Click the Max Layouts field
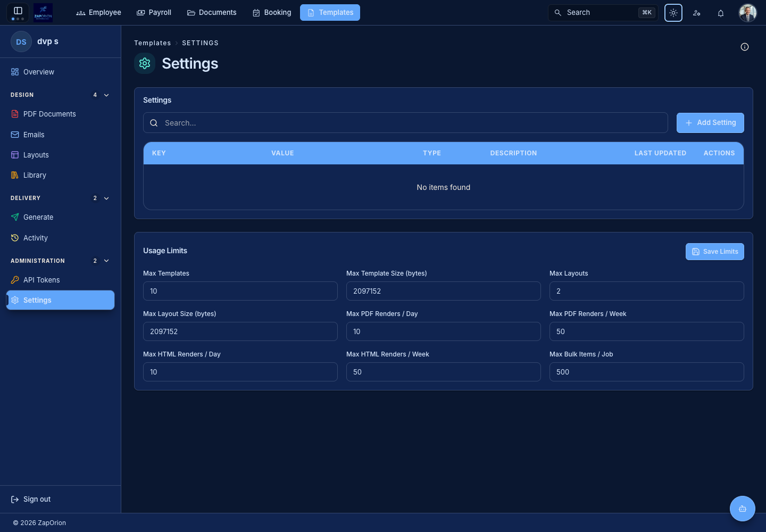Screen dimensions: 766x532 647,291
